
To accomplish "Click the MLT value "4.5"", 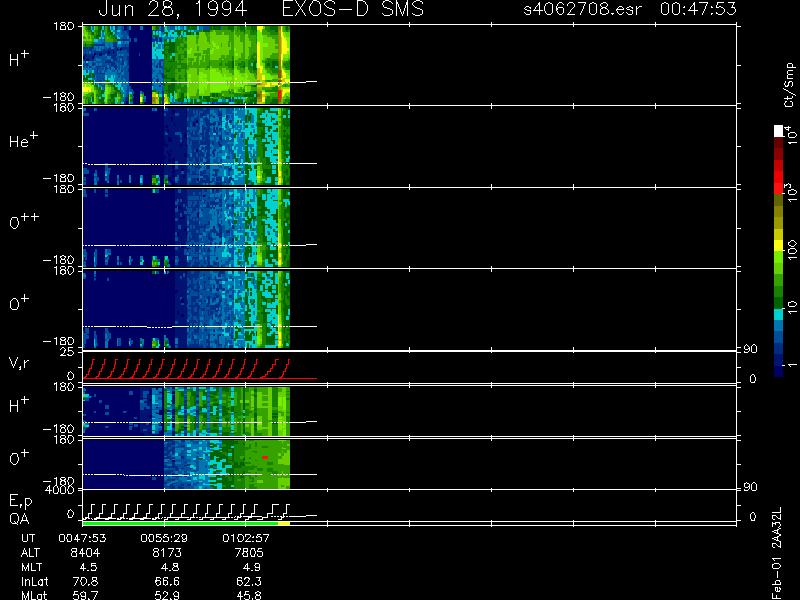I will [88, 567].
